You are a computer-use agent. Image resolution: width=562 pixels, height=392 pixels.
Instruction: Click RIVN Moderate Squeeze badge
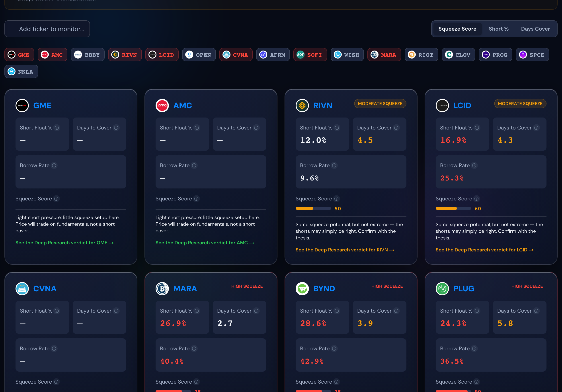(x=380, y=104)
